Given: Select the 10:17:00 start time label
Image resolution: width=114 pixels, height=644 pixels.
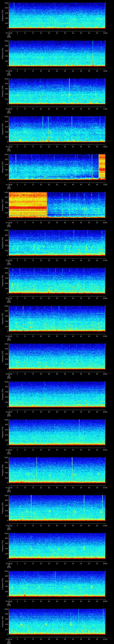Looking at the screenshot, I should [x=9, y=147].
